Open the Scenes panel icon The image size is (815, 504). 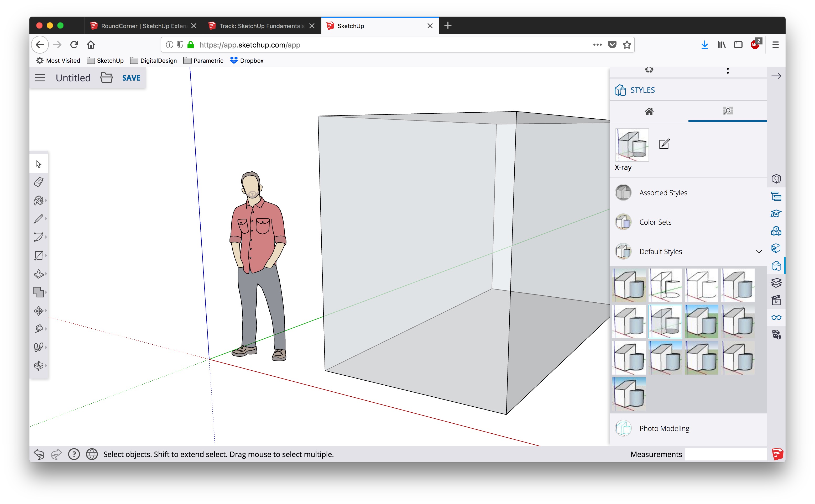click(777, 300)
